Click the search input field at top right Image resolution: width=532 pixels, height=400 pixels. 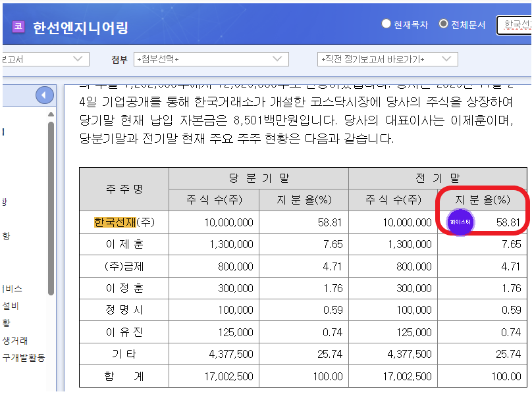coord(514,25)
